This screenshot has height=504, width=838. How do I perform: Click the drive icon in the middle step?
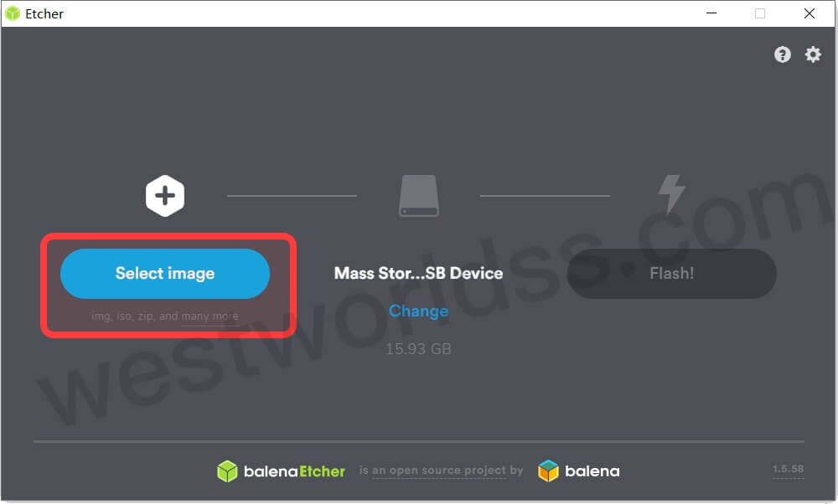tap(419, 195)
